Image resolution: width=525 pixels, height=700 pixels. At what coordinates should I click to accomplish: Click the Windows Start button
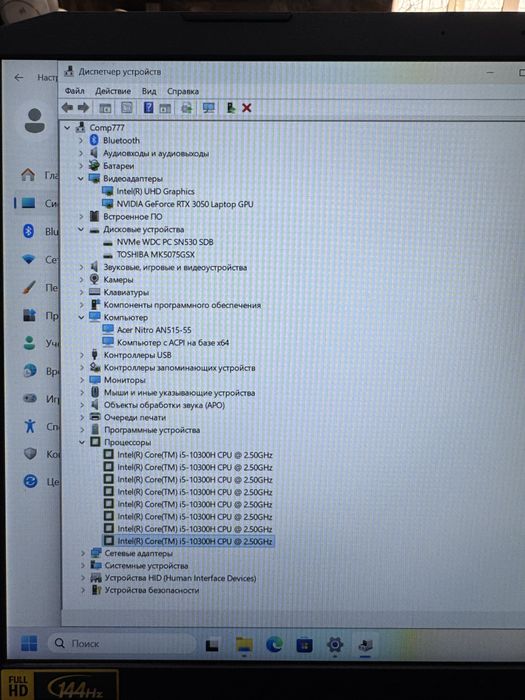pos(29,643)
